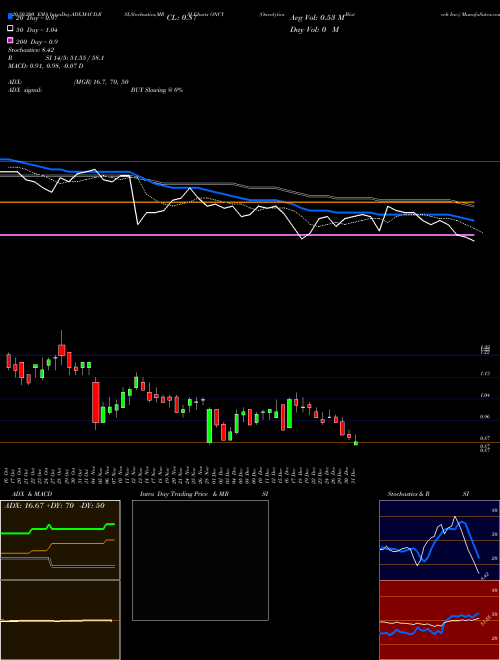The height and width of the screenshot is (660, 500).
Task: Click the 'BUY Slowing @ 0%' signal text
Action: click(157, 90)
